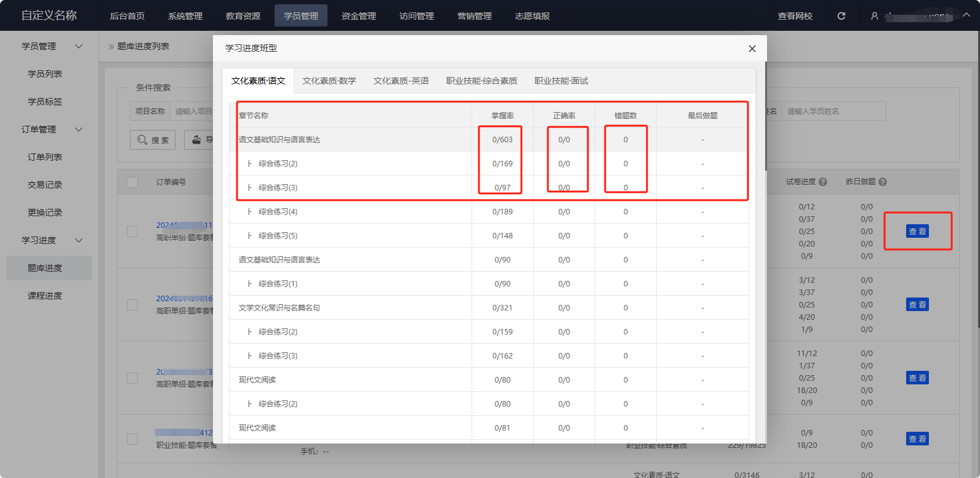The height and width of the screenshot is (478, 980).
Task: Toggle the select-all checkbox in table header
Action: coord(132,182)
